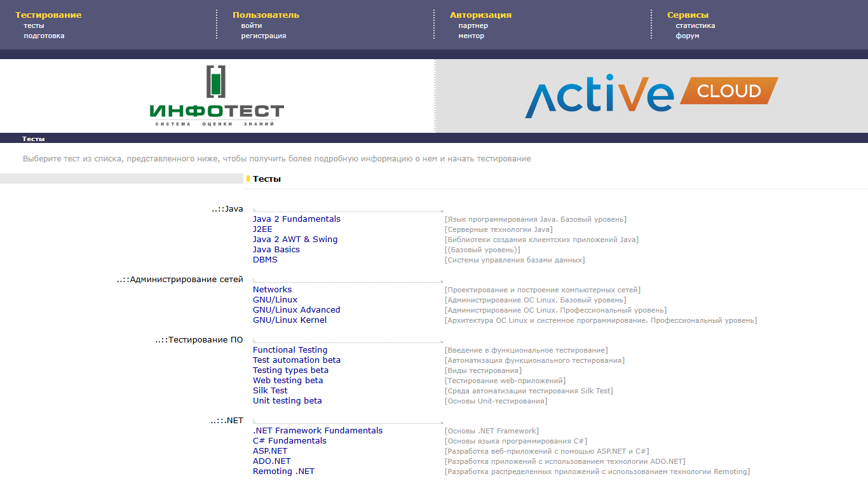Open the GNU/Linux Advanced test
This screenshot has width=868, height=488.
pyautogui.click(x=297, y=310)
